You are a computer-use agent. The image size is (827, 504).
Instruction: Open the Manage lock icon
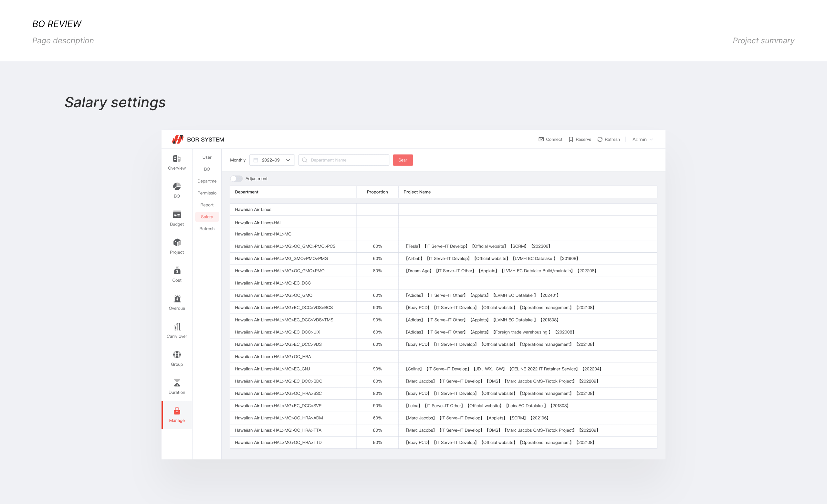pyautogui.click(x=177, y=411)
